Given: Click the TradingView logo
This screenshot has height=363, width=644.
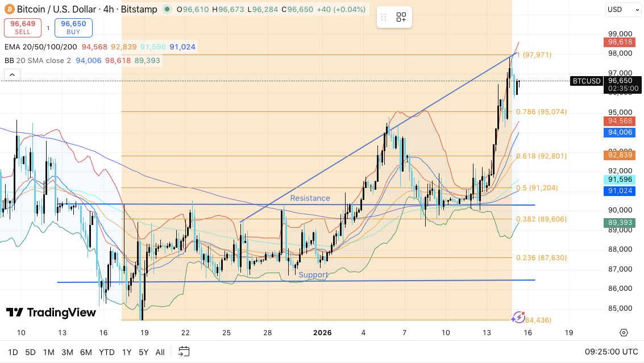Looking at the screenshot, I should click(51, 312).
